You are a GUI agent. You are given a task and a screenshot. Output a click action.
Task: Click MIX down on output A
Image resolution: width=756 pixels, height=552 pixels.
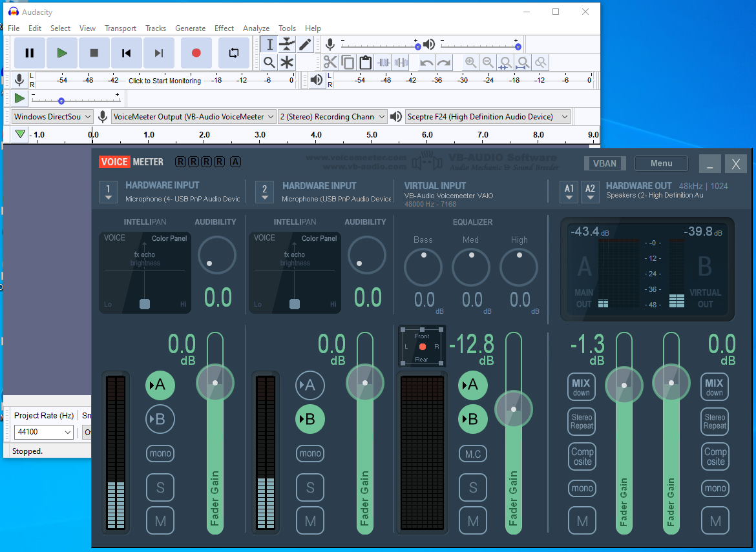click(x=582, y=387)
